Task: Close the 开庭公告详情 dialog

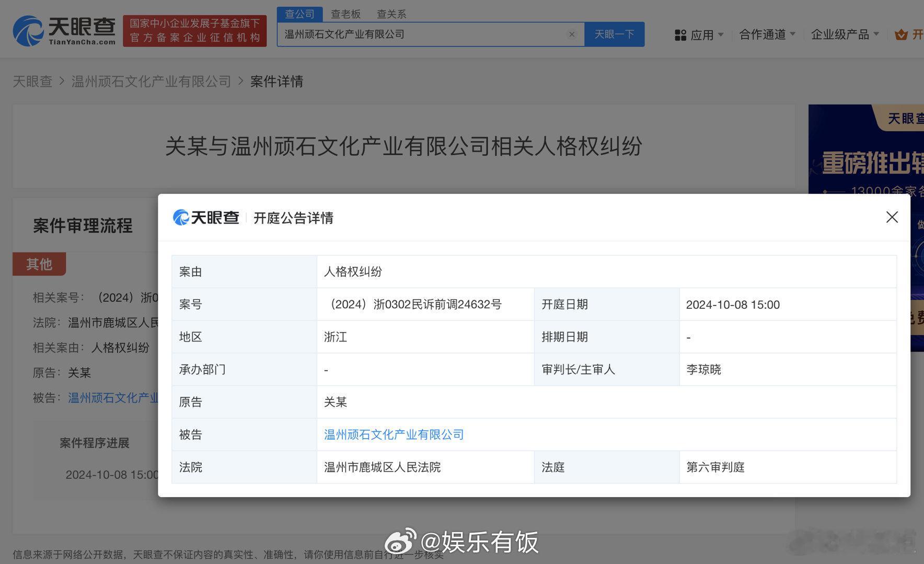Action: tap(892, 217)
